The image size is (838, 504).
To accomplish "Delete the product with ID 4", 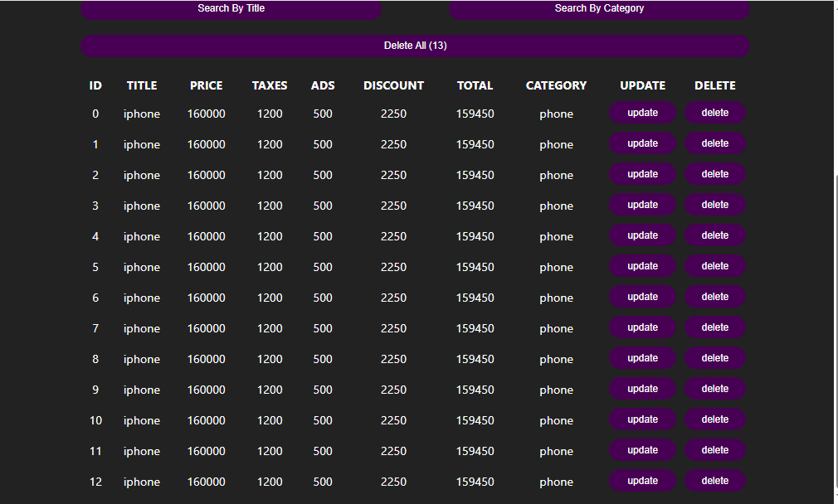I will point(715,235).
